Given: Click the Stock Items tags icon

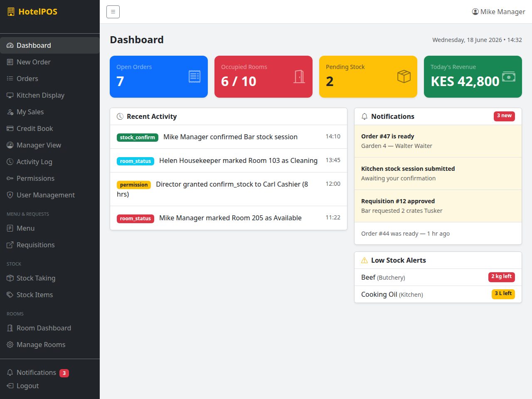Looking at the screenshot, I should [x=10, y=295].
